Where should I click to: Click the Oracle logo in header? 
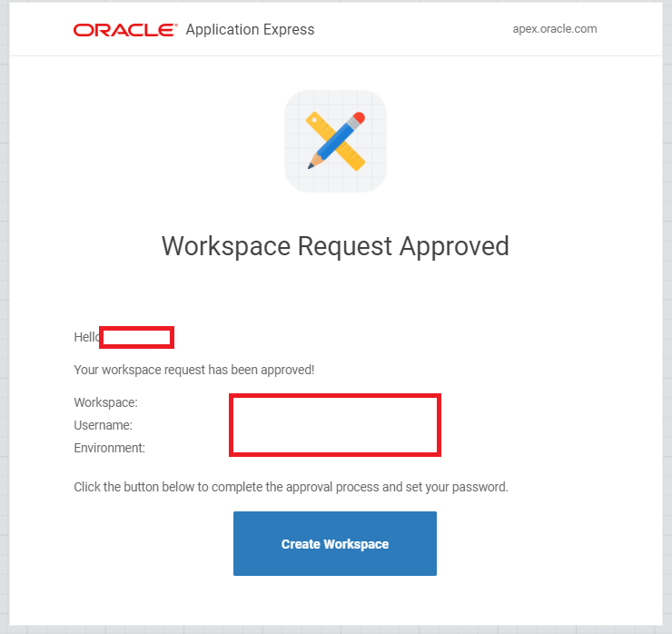[125, 30]
